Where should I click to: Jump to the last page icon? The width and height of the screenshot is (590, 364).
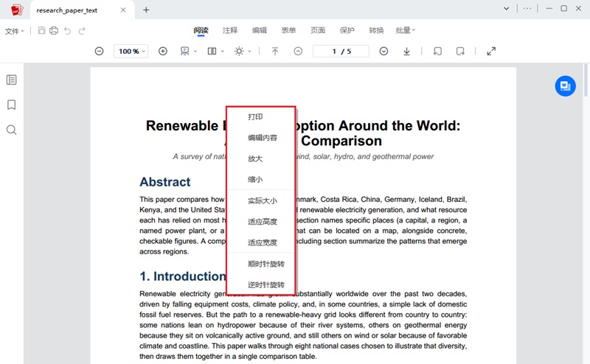pos(407,51)
